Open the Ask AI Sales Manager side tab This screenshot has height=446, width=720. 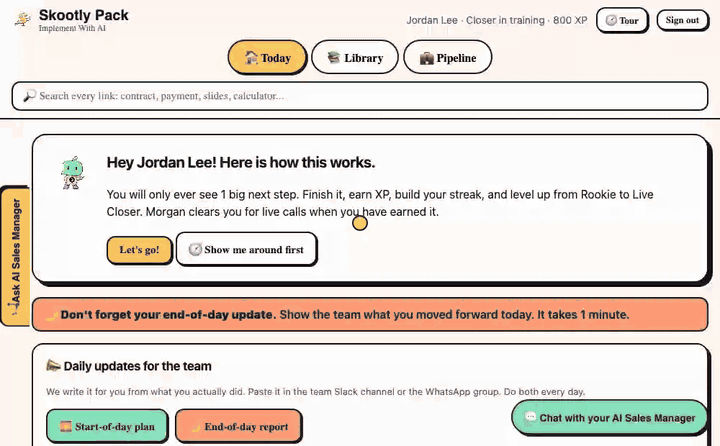pos(16,256)
